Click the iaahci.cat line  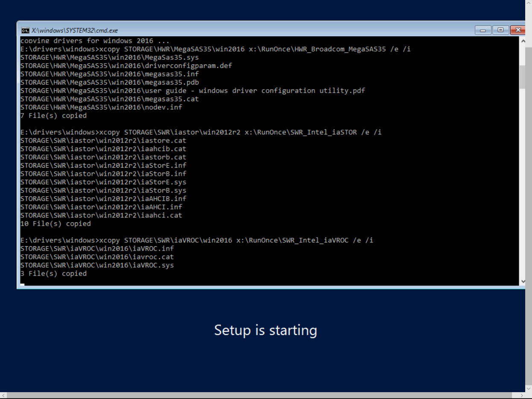click(x=101, y=216)
